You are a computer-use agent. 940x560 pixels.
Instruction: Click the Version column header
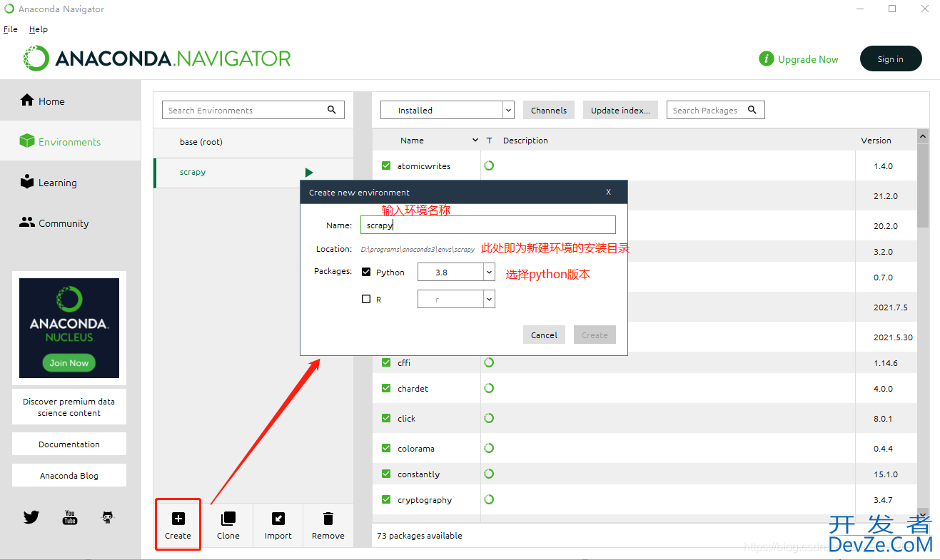pos(876,141)
